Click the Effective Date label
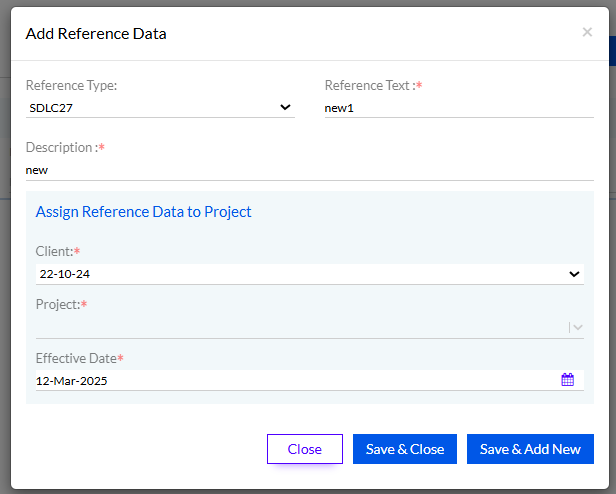This screenshot has height=494, width=616. [76, 358]
